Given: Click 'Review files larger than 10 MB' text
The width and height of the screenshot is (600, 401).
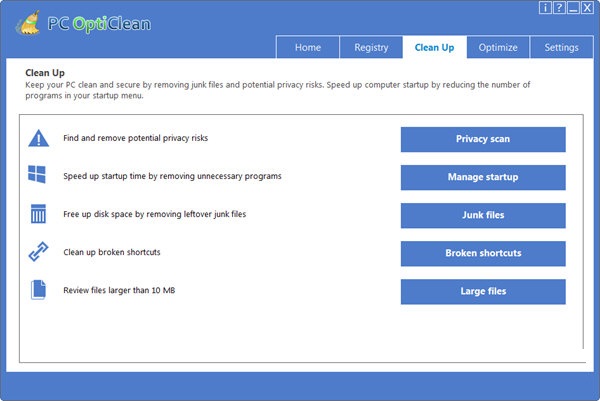Looking at the screenshot, I should [119, 290].
